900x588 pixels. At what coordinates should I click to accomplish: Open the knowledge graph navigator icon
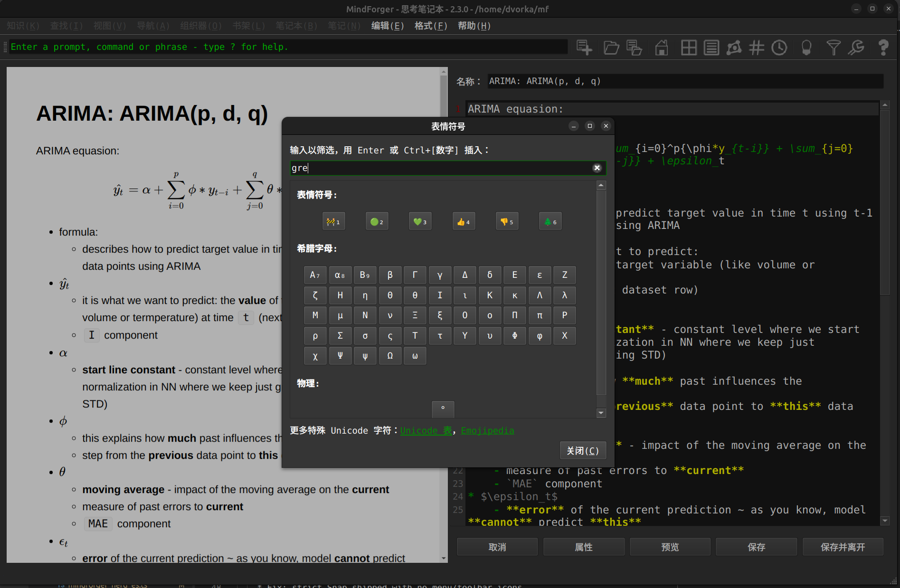pos(734,47)
